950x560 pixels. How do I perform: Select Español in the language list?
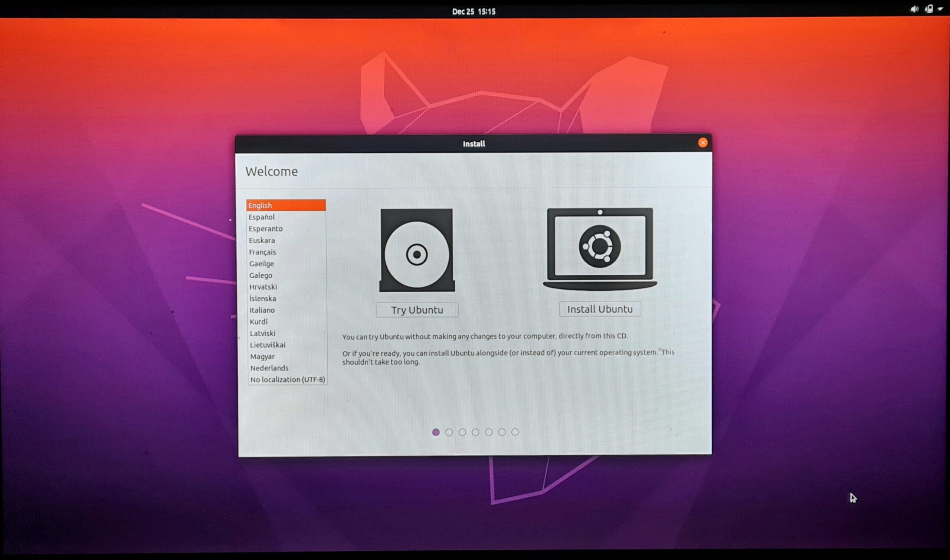(262, 217)
